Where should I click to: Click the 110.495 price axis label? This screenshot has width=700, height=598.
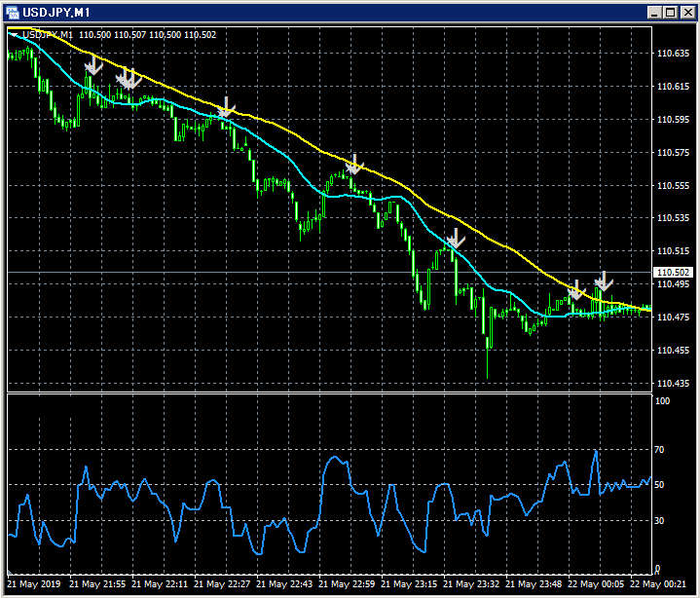[673, 284]
